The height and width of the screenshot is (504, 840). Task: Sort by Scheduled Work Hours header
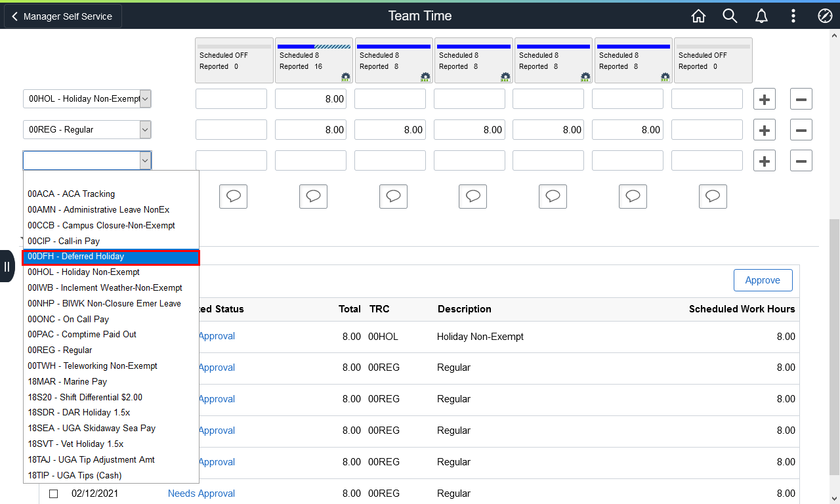point(742,309)
